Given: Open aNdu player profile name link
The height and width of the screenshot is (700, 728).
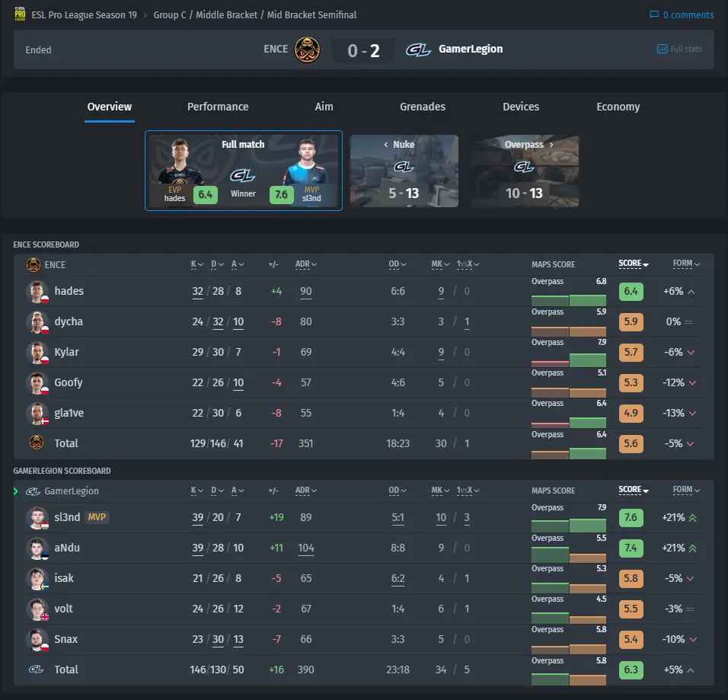Looking at the screenshot, I should coord(67,548).
